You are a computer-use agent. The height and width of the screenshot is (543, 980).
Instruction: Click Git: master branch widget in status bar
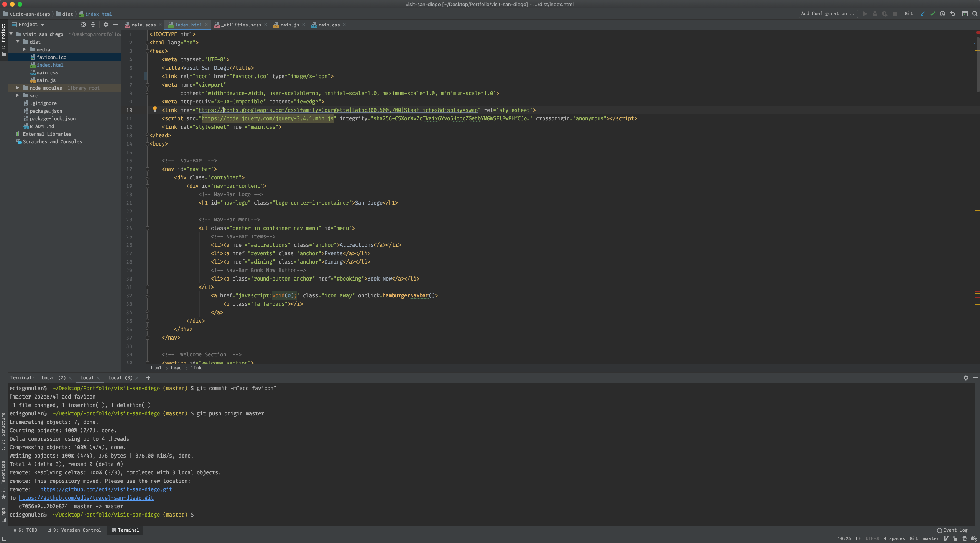(x=924, y=538)
